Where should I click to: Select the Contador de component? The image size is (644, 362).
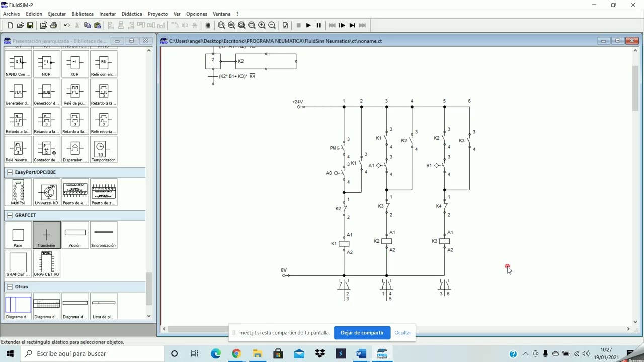[46, 150]
